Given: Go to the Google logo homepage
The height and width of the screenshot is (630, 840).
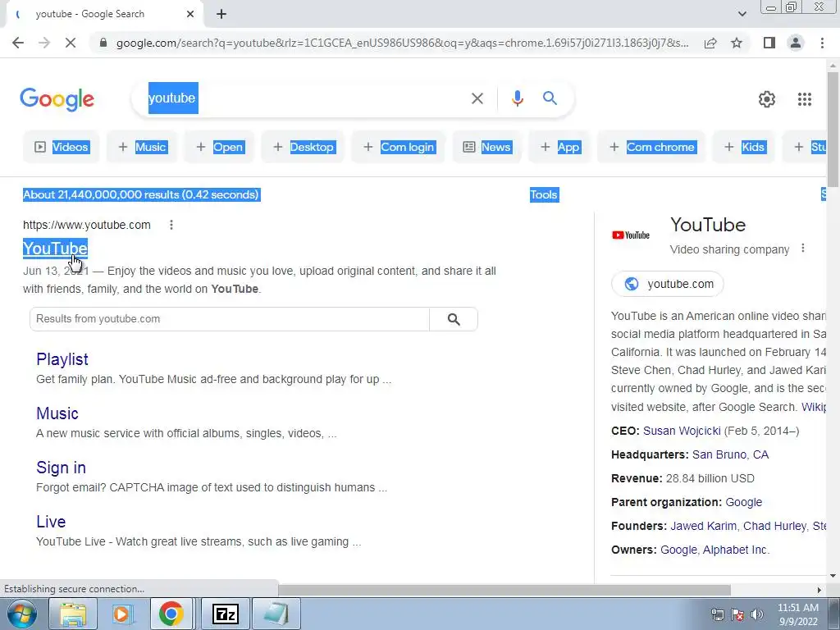Looking at the screenshot, I should pos(57,99).
